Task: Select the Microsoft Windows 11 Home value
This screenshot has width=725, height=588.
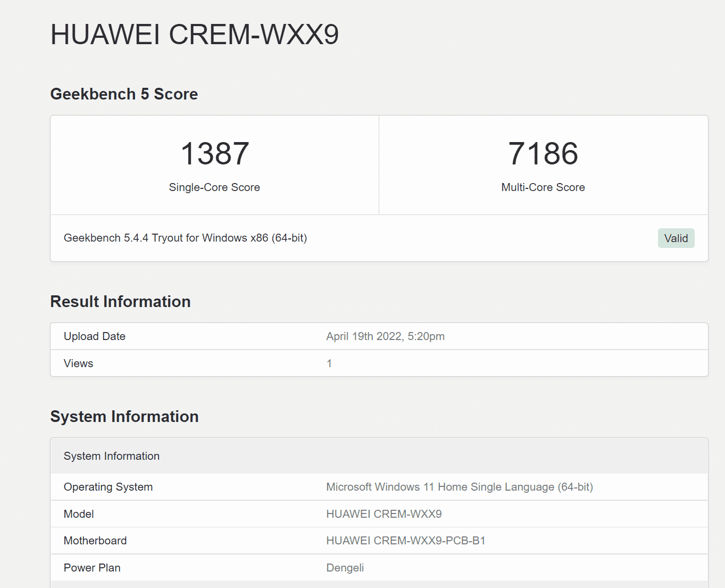Action: pos(459,487)
